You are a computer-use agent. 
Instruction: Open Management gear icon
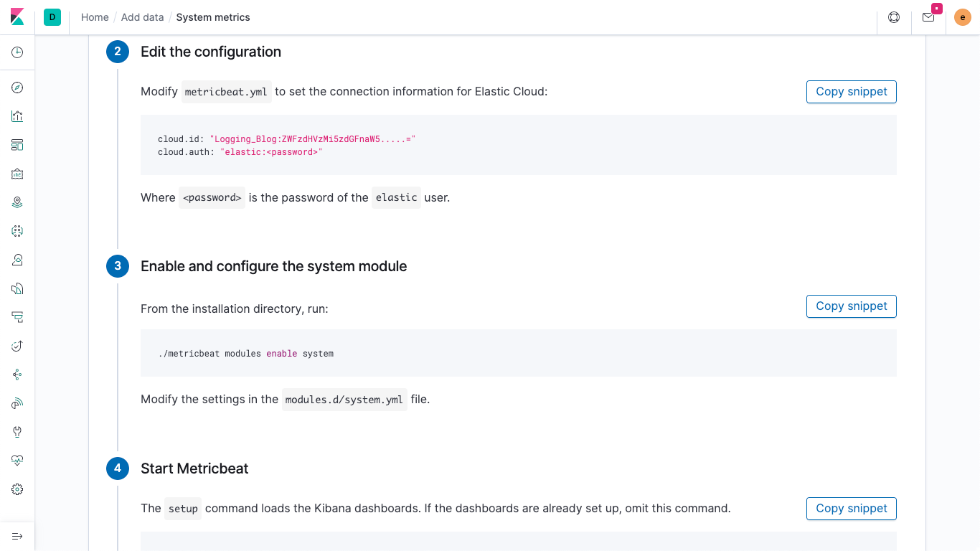point(17,489)
